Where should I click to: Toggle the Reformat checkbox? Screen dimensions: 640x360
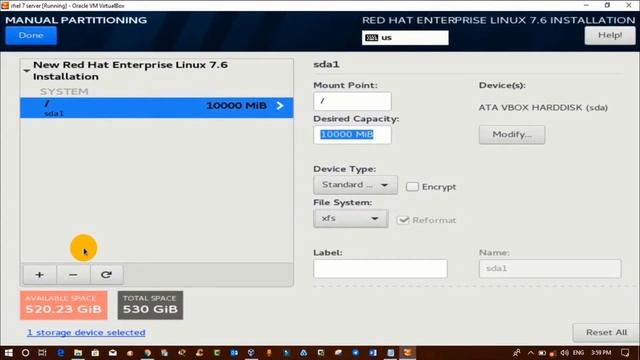(403, 220)
